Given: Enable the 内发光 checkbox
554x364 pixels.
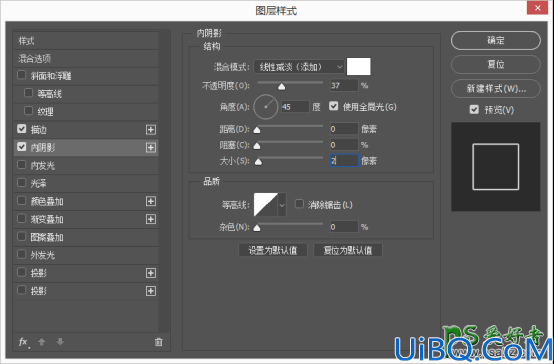Looking at the screenshot, I should click(x=22, y=165).
